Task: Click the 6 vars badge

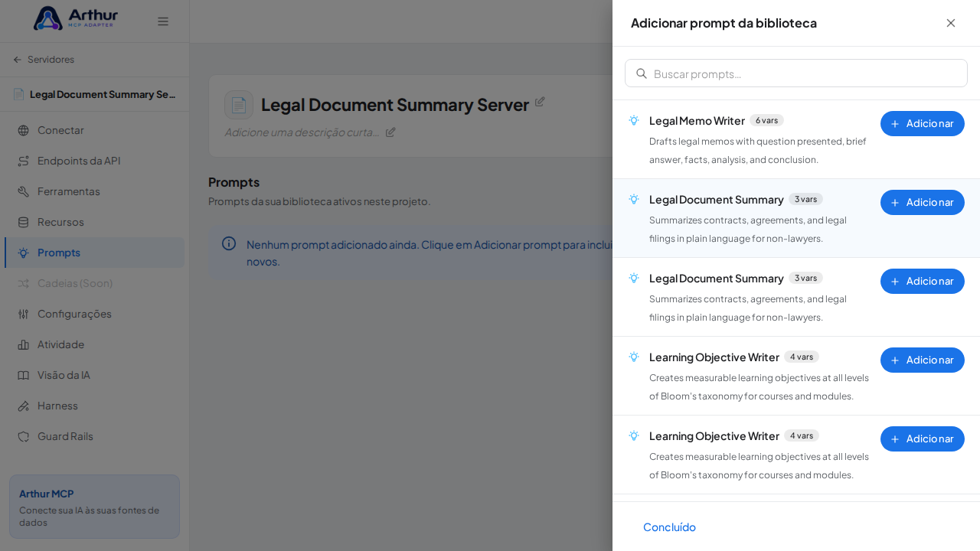Action: tap(766, 120)
